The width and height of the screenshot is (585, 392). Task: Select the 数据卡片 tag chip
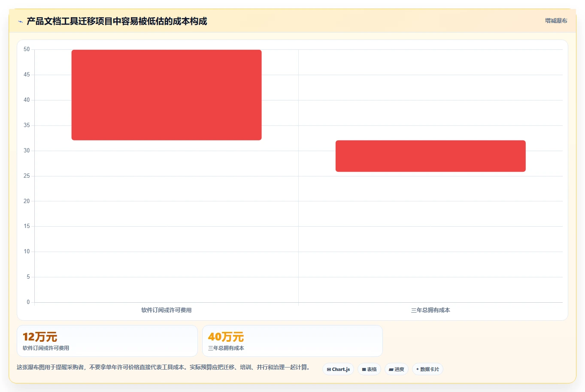(x=427, y=369)
